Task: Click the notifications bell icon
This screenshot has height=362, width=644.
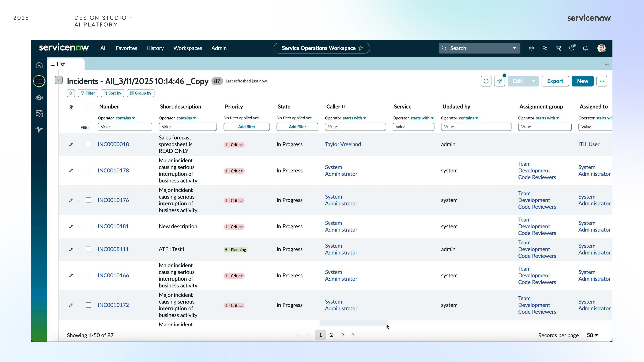Action: pos(585,48)
